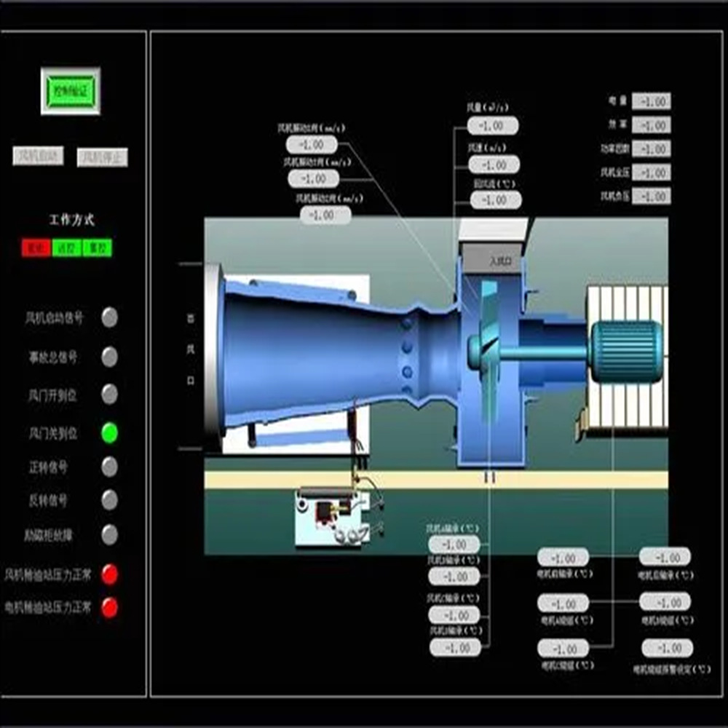Click the 事故总信号 indicator lamp

[x=110, y=357]
